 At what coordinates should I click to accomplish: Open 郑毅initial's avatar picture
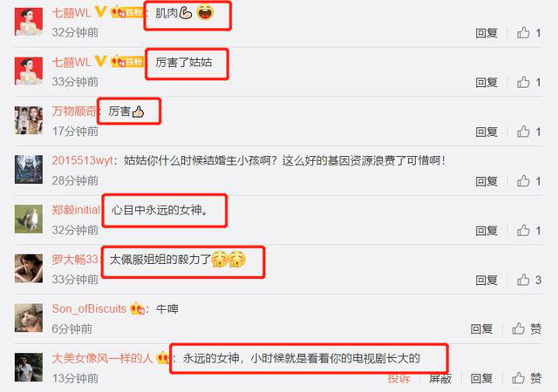[x=29, y=220]
